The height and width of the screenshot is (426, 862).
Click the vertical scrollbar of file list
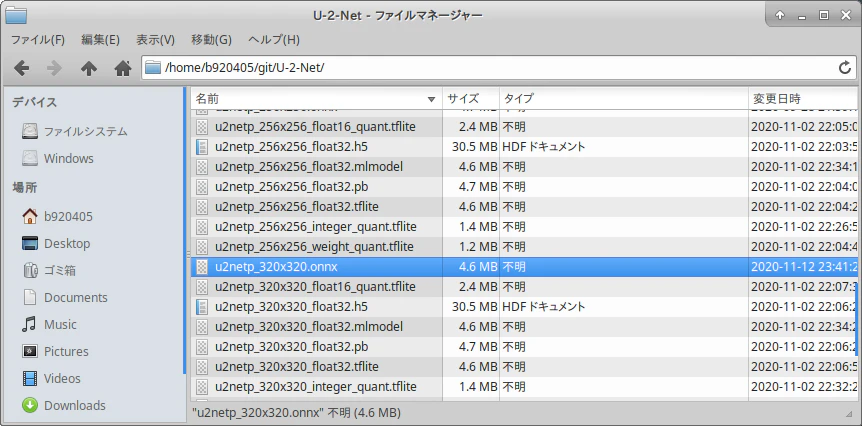pyautogui.click(x=856, y=319)
